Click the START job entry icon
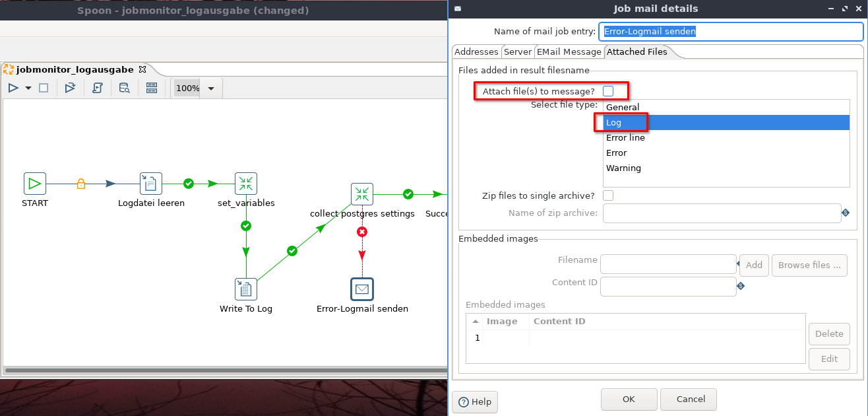The image size is (868, 416). click(35, 184)
